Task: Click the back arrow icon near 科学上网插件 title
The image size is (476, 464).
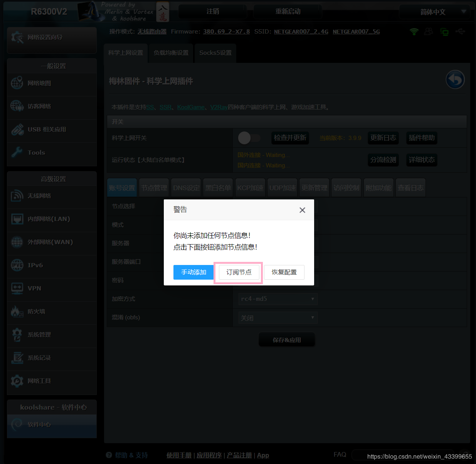Action: point(455,79)
